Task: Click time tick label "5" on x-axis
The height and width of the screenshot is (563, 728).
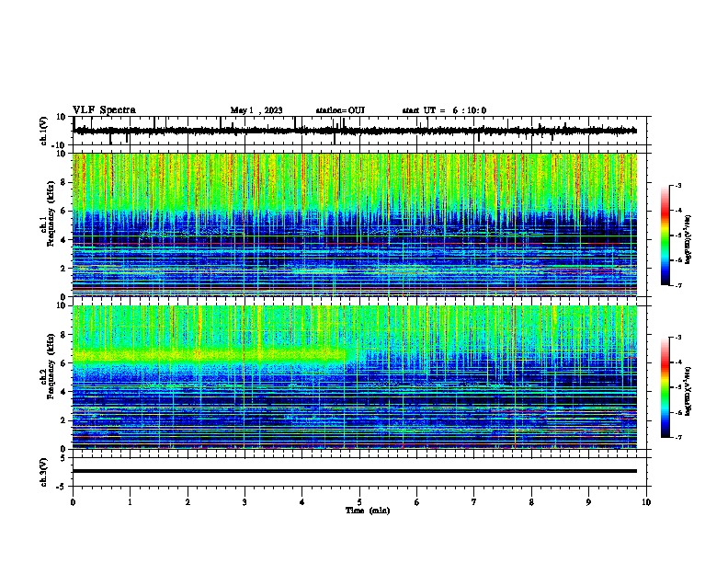Action: tap(359, 501)
